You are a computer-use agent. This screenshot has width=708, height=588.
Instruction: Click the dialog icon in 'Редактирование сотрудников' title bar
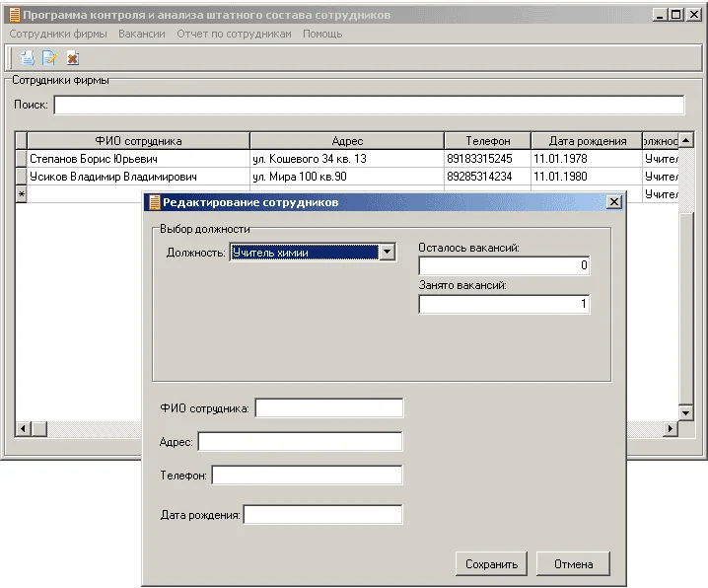[154, 202]
